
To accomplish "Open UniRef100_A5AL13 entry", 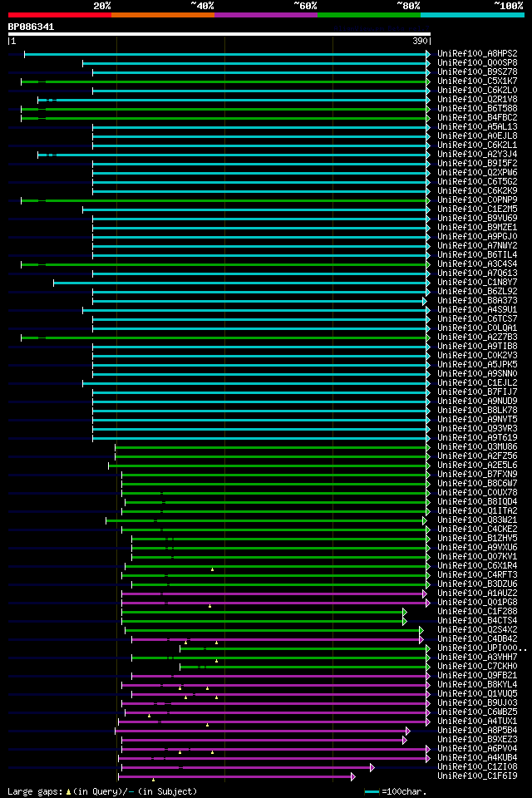I will coord(477,126).
